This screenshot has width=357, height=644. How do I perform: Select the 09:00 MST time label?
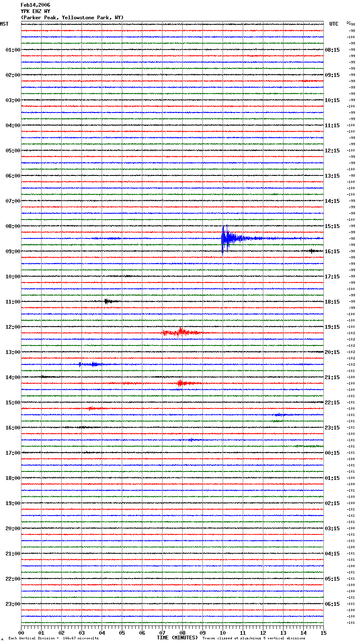(x=13, y=251)
